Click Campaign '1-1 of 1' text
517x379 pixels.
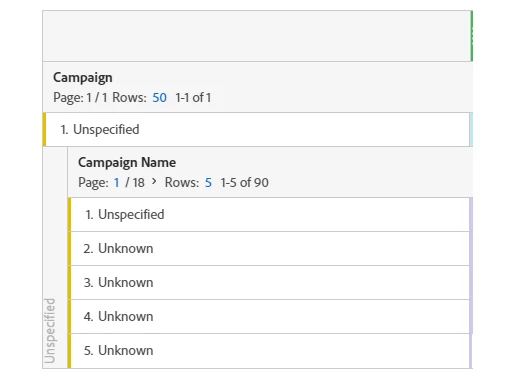pos(193,98)
